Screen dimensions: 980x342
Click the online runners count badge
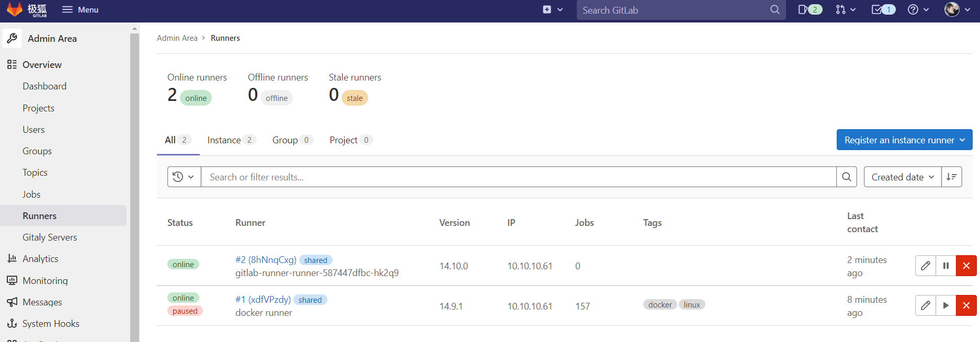[196, 98]
